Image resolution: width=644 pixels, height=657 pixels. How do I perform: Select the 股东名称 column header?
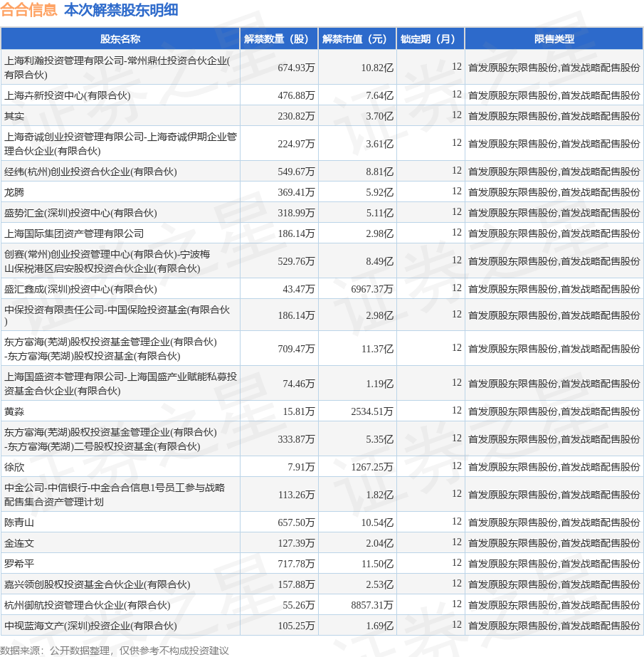tap(120, 39)
